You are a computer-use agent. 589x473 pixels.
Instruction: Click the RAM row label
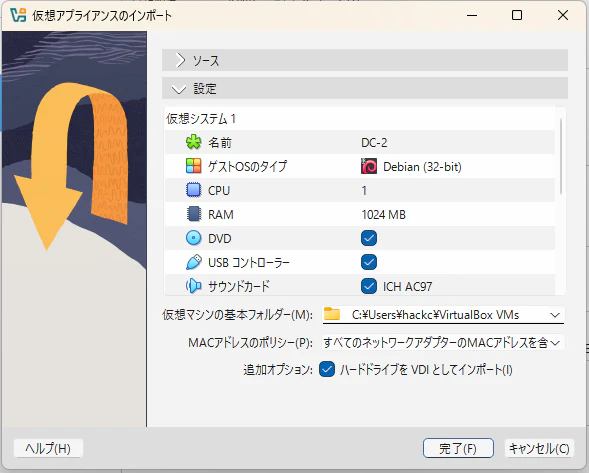tap(221, 215)
